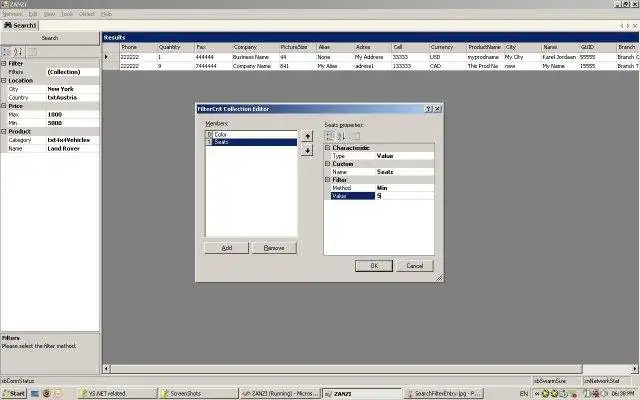Select Seats member in Members list
640x400 pixels.
coord(251,142)
